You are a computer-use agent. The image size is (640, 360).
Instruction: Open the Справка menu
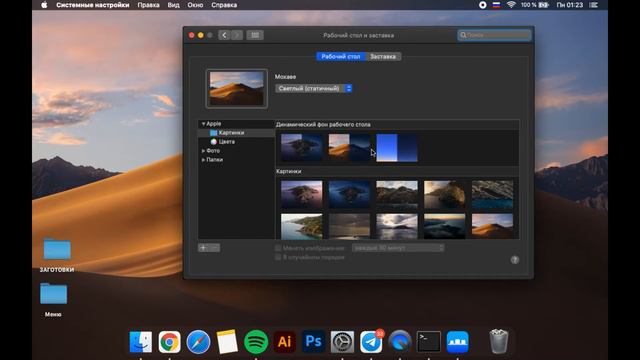[x=224, y=5]
